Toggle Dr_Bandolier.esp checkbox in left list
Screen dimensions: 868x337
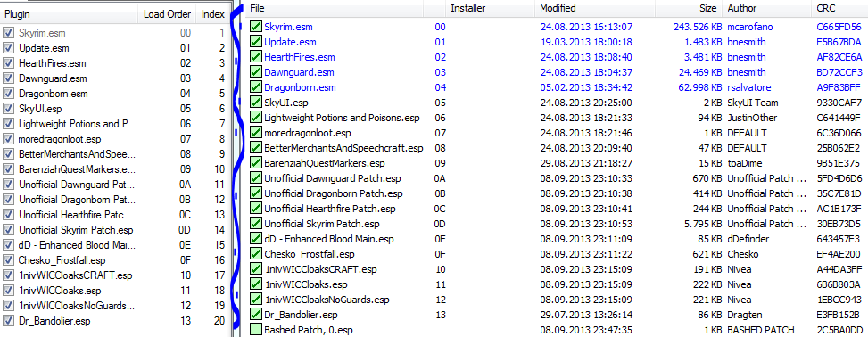pos(8,320)
